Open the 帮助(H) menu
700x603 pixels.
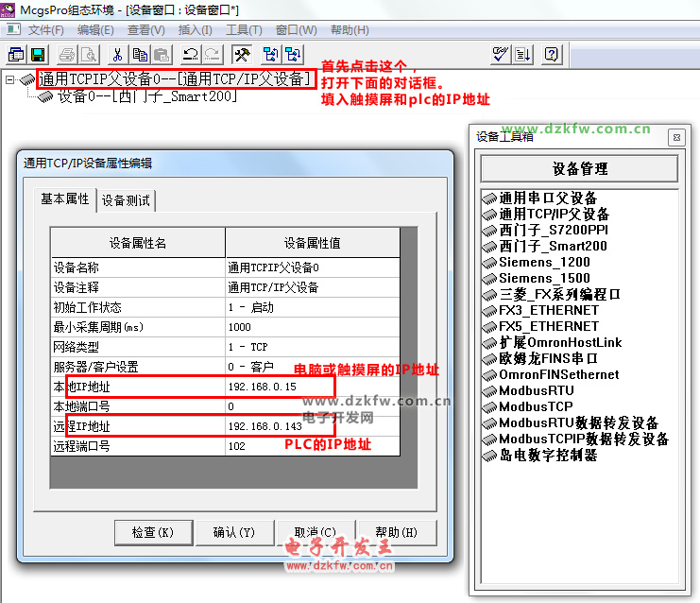click(350, 30)
